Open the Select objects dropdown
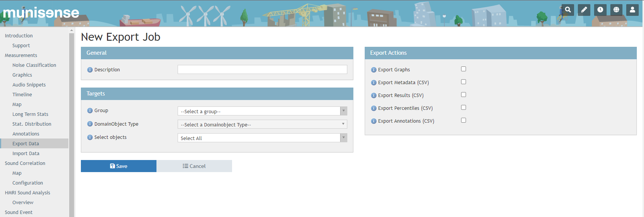 pyautogui.click(x=262, y=138)
